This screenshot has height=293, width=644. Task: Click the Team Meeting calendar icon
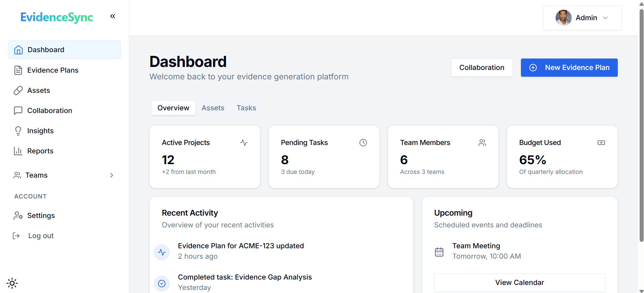coord(439,252)
